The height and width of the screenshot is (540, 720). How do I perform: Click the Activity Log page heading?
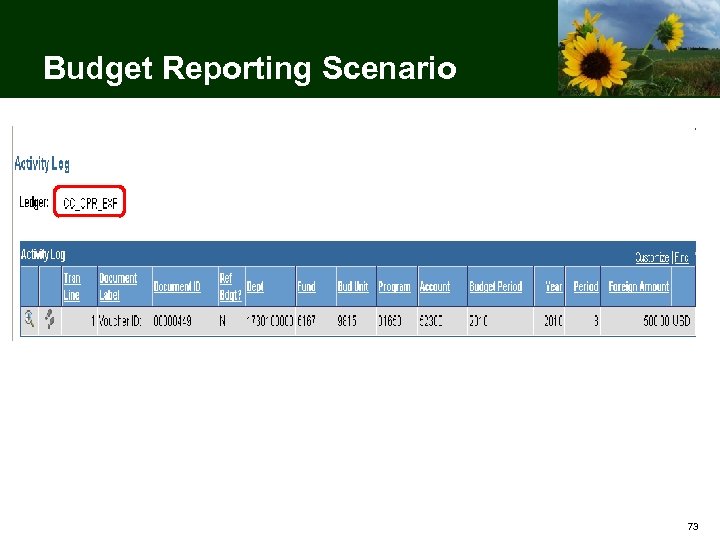point(42,164)
